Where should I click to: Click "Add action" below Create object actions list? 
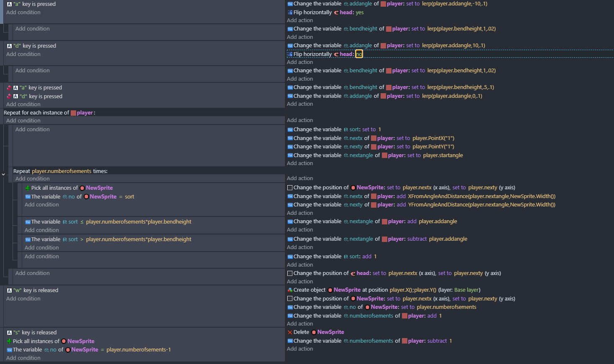click(300, 324)
